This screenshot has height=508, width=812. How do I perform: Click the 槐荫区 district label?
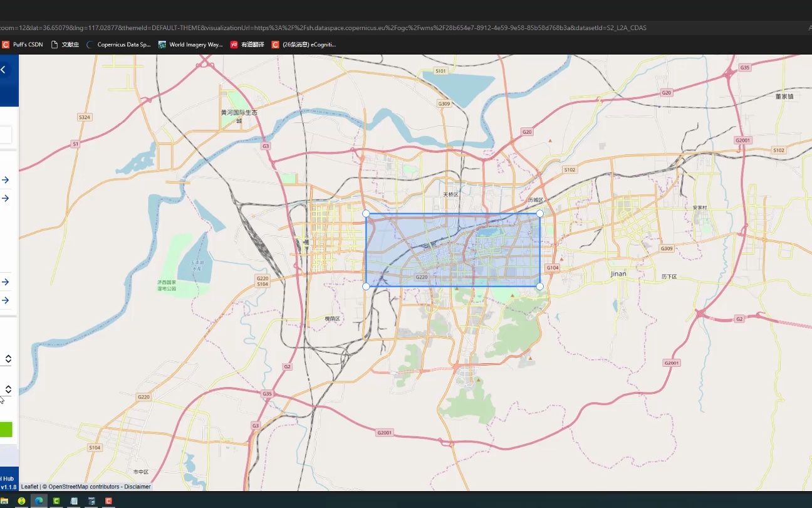(x=332, y=319)
